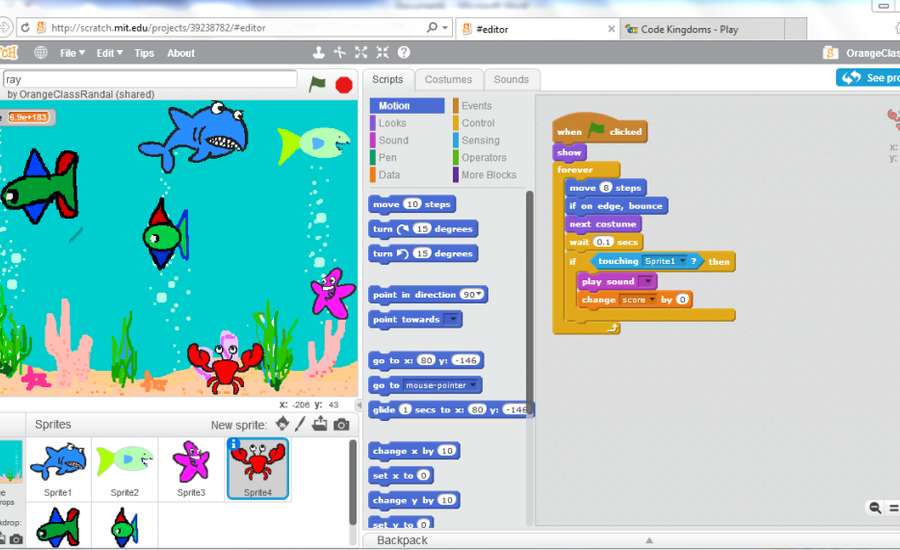900x550 pixels.
Task: Open the File menu
Action: pyautogui.click(x=72, y=53)
